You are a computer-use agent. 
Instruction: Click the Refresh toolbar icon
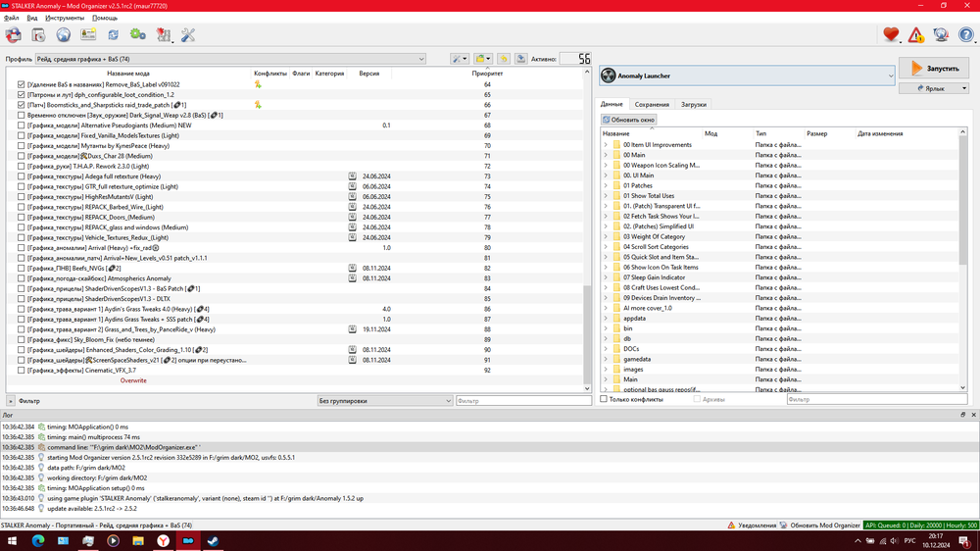click(113, 35)
